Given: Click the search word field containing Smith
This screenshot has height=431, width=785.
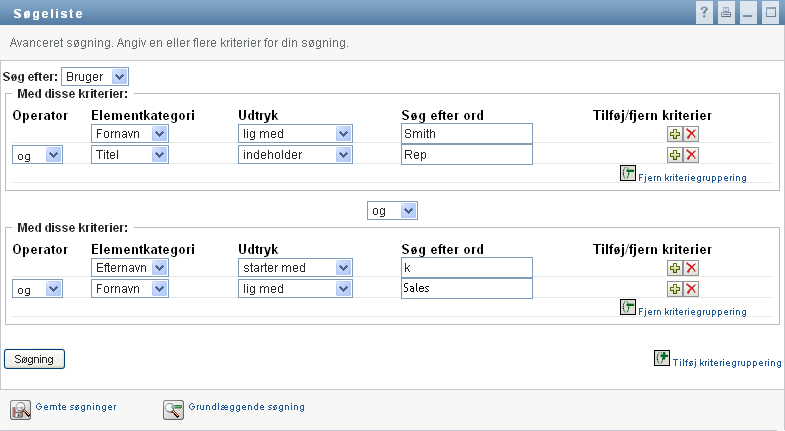Looking at the screenshot, I should pos(465,133).
